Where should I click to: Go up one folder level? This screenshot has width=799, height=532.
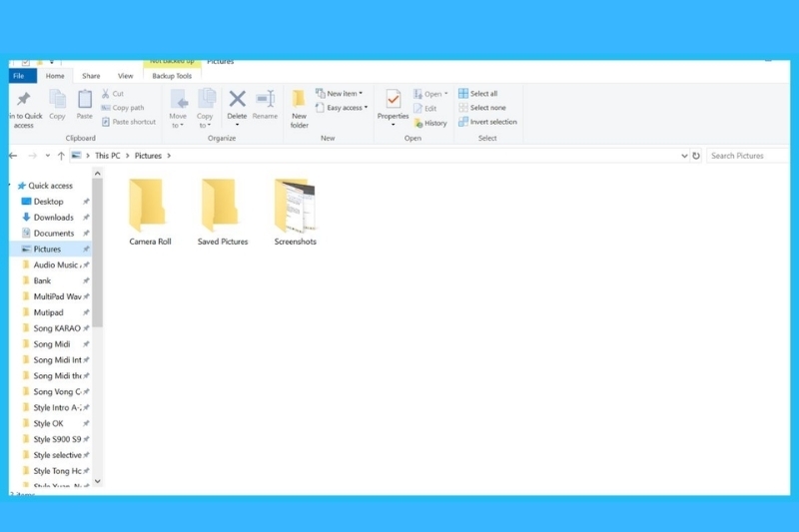61,156
